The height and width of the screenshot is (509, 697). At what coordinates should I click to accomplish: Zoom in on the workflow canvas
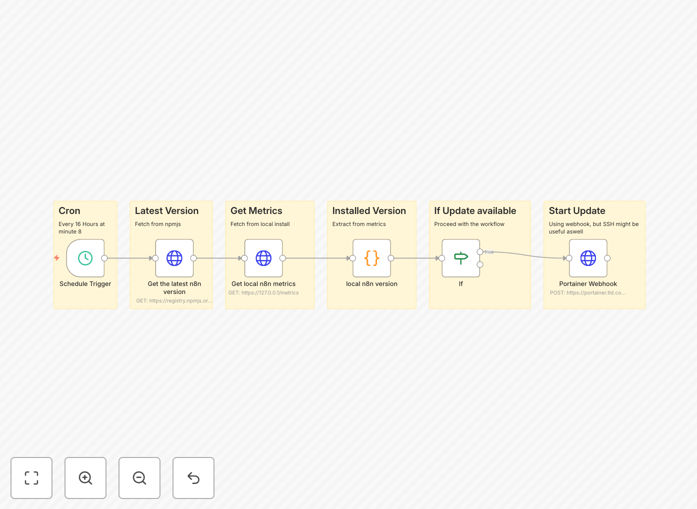[85, 478]
